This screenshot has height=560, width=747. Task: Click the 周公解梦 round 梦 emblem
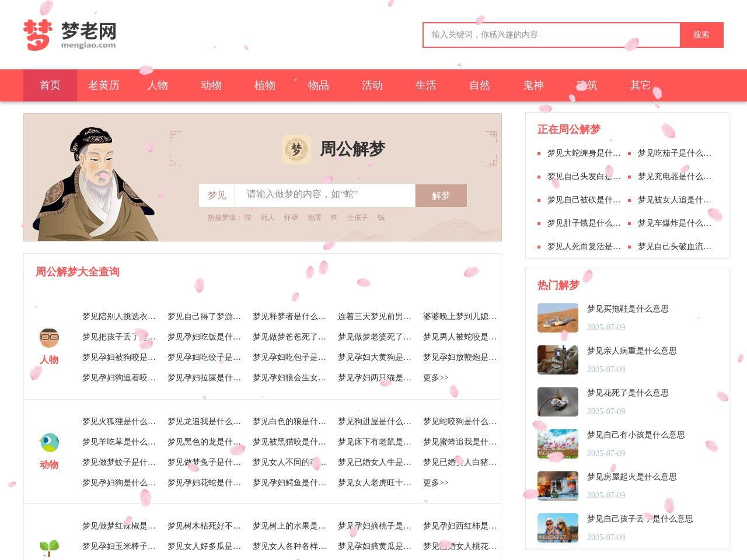296,149
